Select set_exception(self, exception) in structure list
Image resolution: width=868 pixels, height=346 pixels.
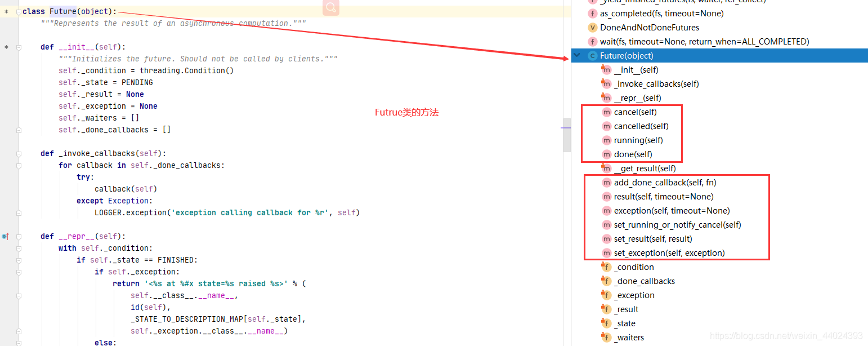[x=669, y=253]
